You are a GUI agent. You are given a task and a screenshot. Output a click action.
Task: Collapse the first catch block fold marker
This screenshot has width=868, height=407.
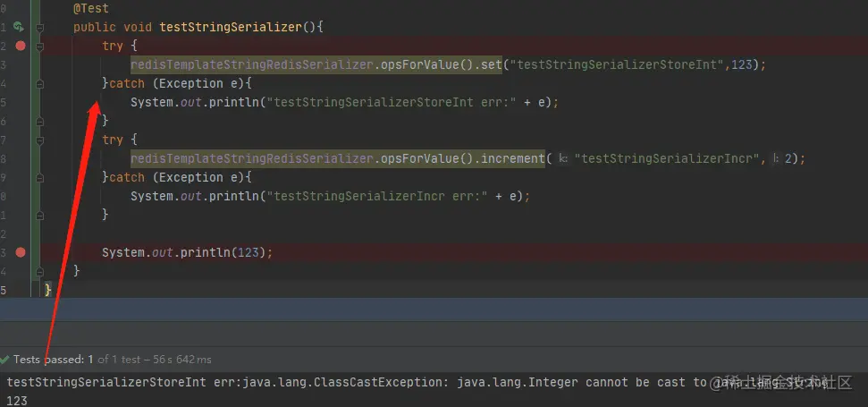pos(39,83)
